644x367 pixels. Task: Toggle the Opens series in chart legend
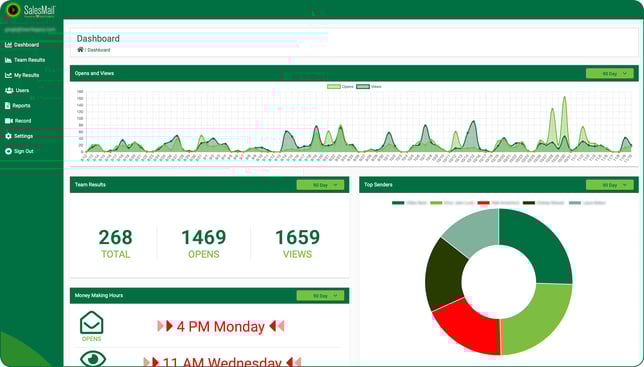point(340,87)
